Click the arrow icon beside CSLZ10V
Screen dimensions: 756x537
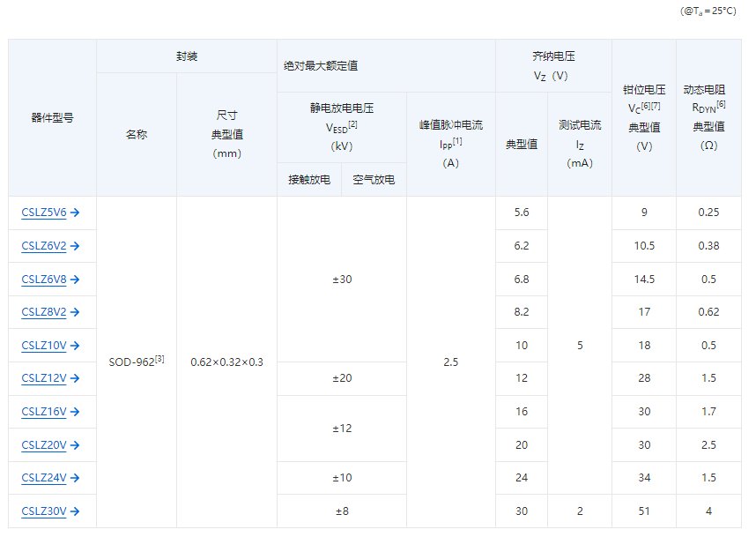75,346
